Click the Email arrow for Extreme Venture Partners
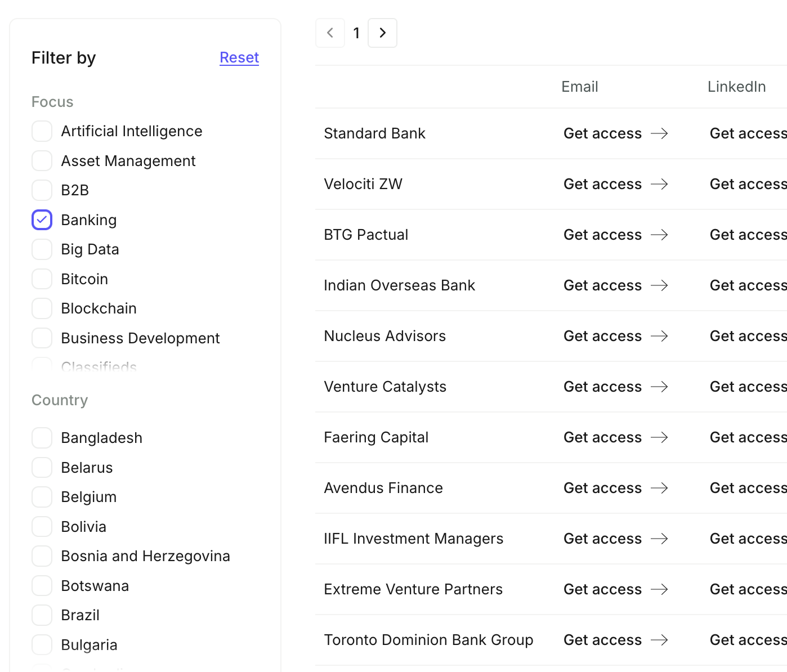787x672 pixels. coord(659,589)
